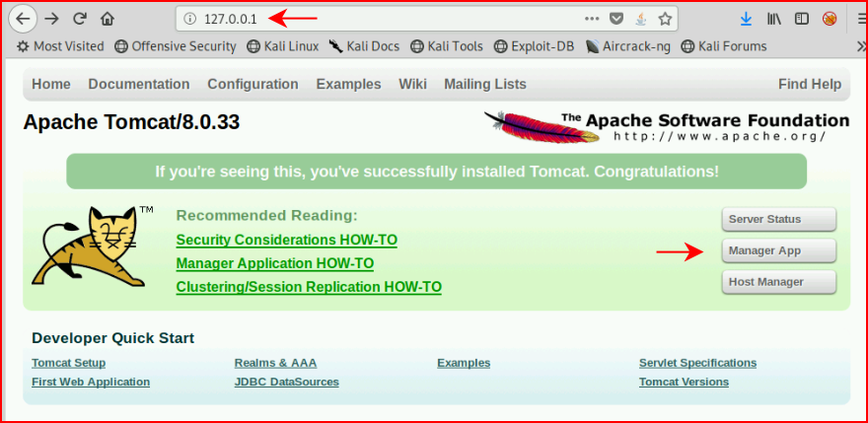
Task: Open Aircrack-ng bookmark
Action: [x=627, y=46]
